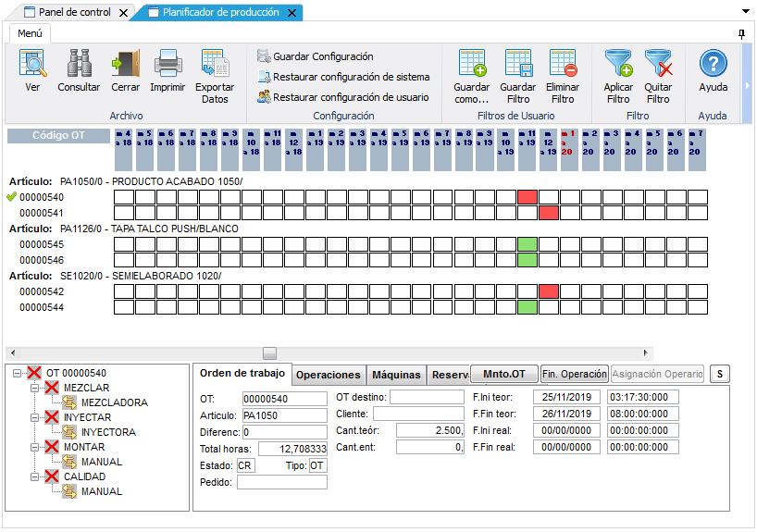The height and width of the screenshot is (532, 757).
Task: Select Guardar Configuración option
Action: [x=323, y=56]
